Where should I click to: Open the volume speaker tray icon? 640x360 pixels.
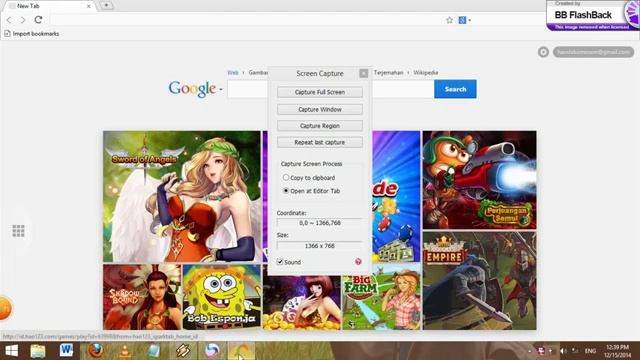pos(563,351)
